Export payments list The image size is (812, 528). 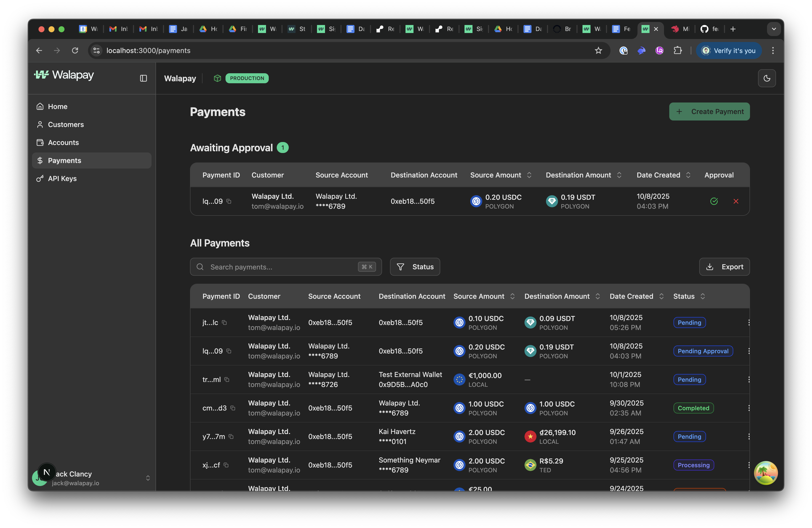(724, 267)
